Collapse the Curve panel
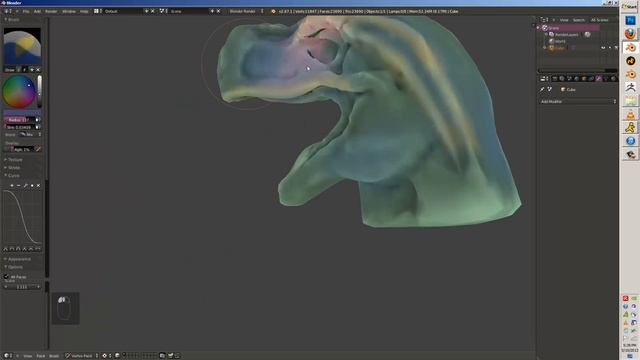 tap(13, 176)
